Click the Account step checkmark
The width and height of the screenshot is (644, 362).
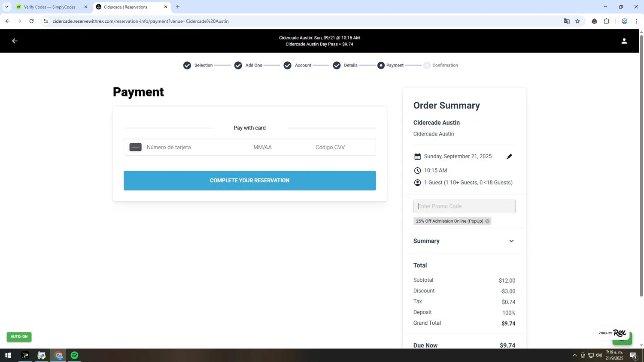(x=288, y=65)
